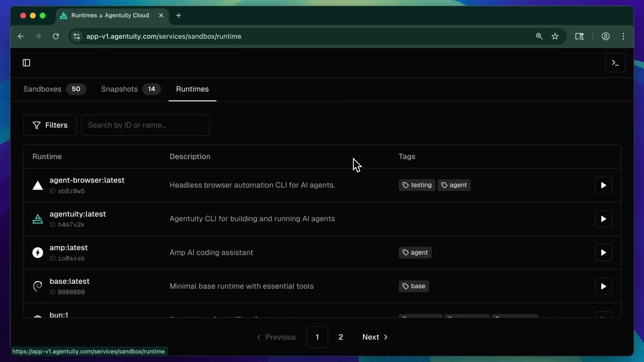Switch to the Sandboxes tab
This screenshot has height=362, width=644.
point(54,89)
